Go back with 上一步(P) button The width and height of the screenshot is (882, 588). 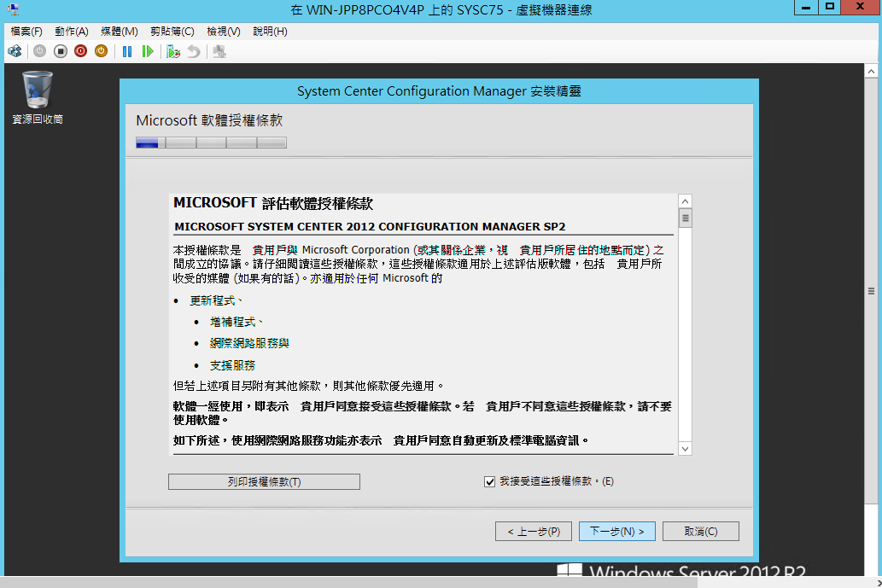click(534, 531)
